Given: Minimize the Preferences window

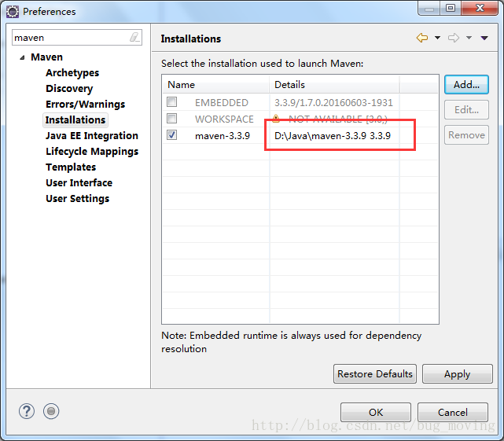Looking at the screenshot, I should click(429, 8).
